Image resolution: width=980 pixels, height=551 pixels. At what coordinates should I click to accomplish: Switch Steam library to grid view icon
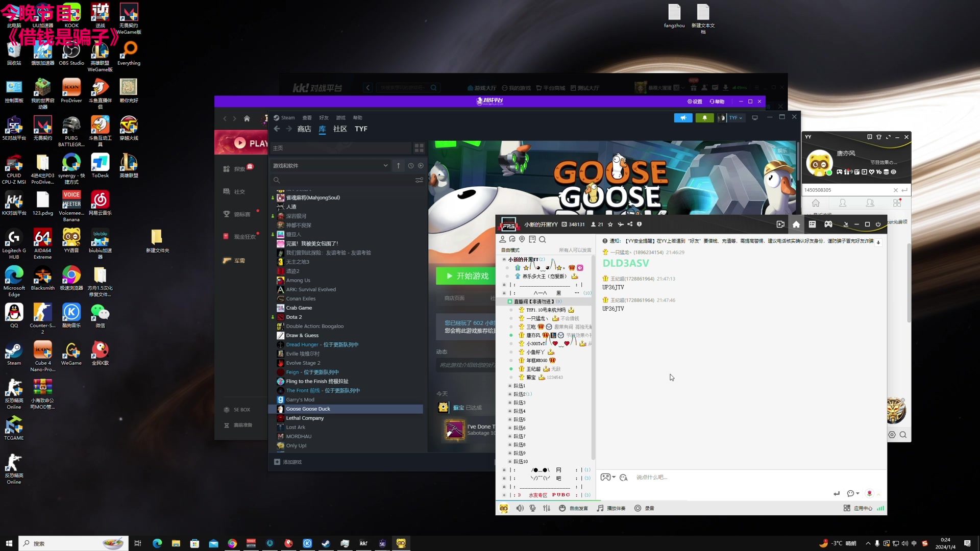coord(419,148)
